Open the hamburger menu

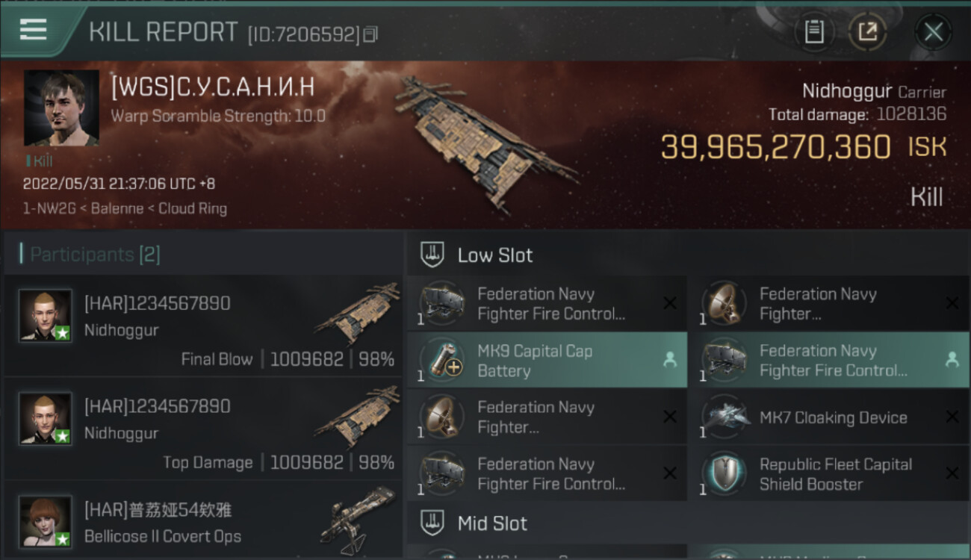[x=33, y=30]
